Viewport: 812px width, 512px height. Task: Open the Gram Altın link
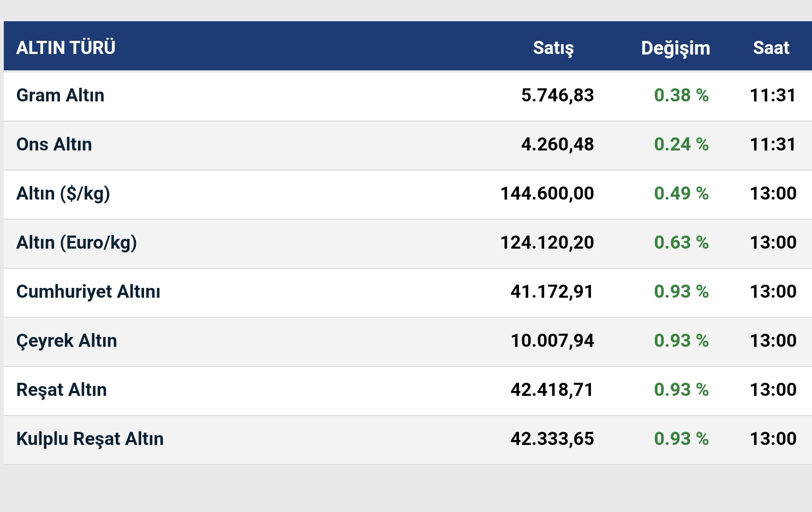pyautogui.click(x=60, y=95)
